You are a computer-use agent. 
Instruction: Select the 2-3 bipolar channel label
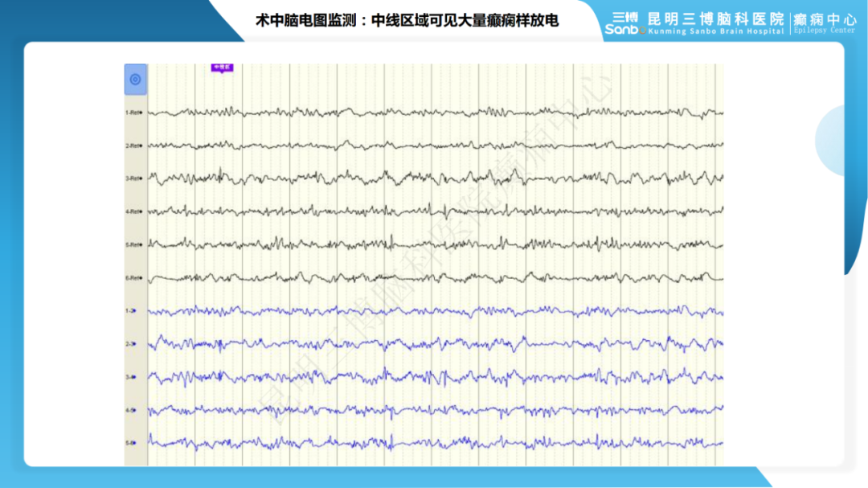(x=131, y=344)
